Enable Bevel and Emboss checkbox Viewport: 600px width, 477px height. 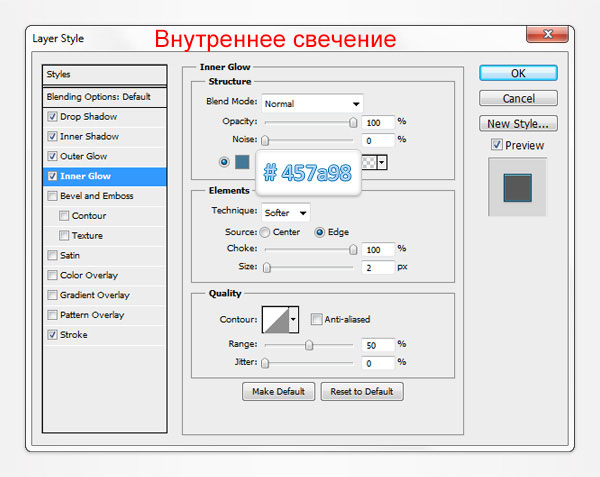click(52, 196)
